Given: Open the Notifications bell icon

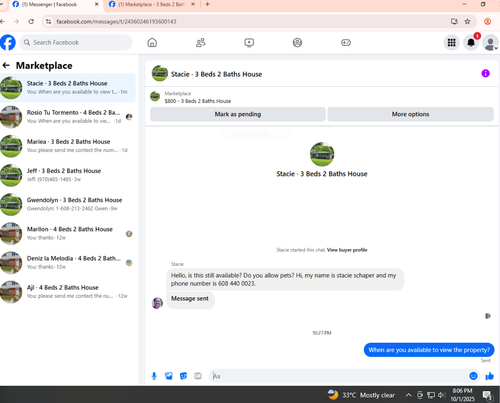Looking at the screenshot, I should tap(471, 42).
